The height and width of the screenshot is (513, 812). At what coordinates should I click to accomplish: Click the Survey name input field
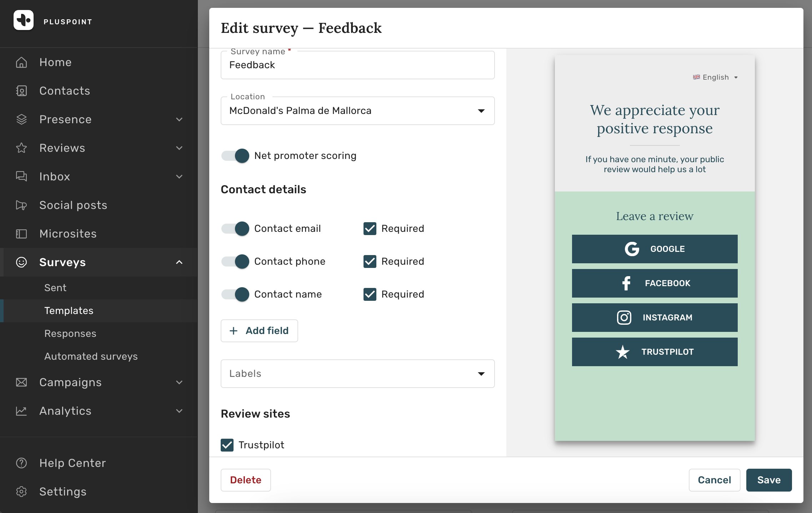click(x=358, y=65)
